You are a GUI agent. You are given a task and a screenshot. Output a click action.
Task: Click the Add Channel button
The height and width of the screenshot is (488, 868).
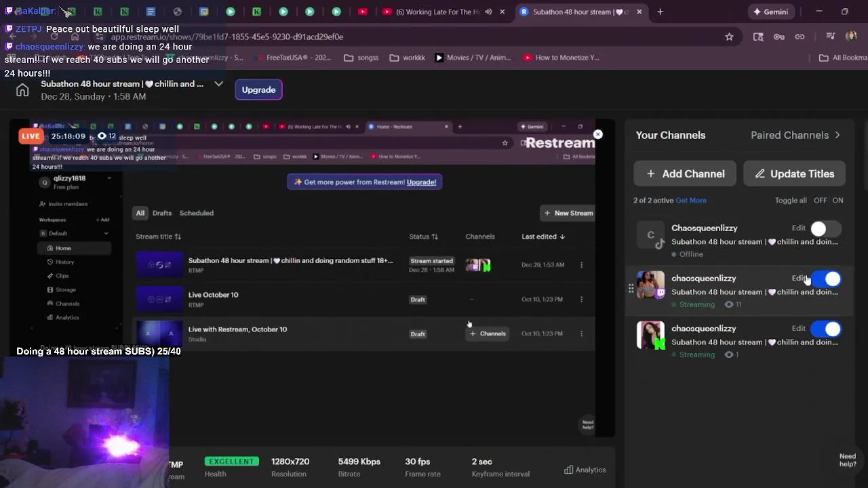pos(685,174)
